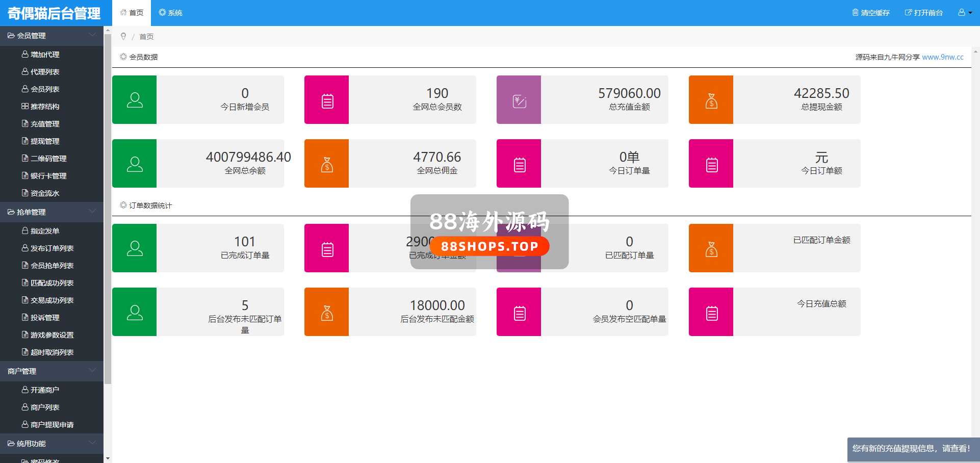Collapse the 抢单管理 sidebar section
This screenshot has height=463, width=980.
[51, 212]
